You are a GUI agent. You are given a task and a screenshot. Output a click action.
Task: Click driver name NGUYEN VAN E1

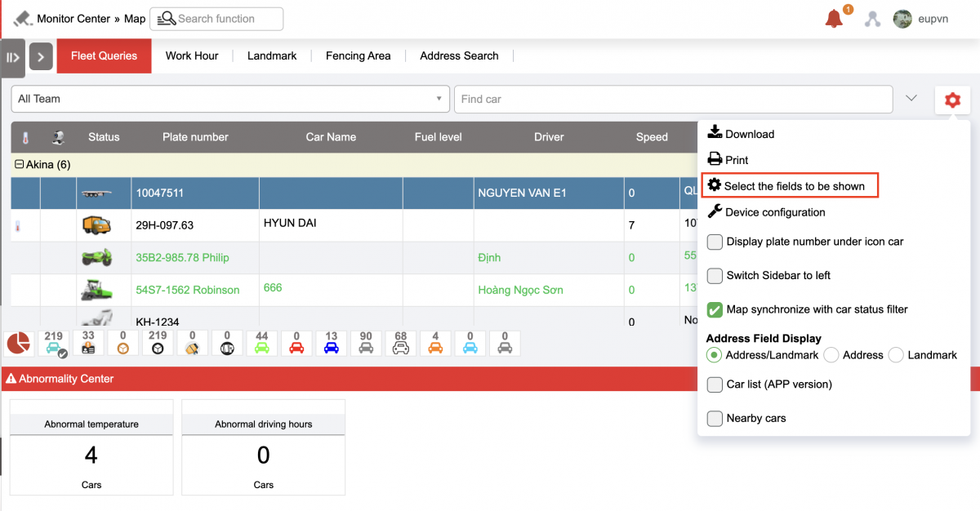pyautogui.click(x=522, y=193)
